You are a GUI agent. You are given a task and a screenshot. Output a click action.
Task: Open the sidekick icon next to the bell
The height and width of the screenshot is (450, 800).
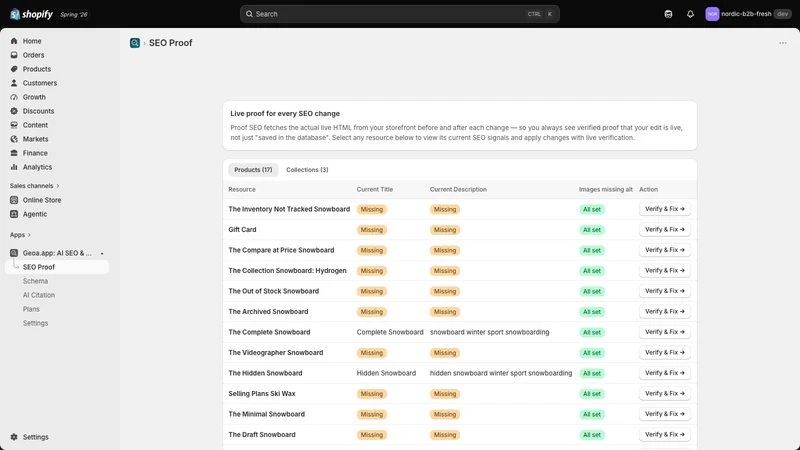click(x=668, y=14)
